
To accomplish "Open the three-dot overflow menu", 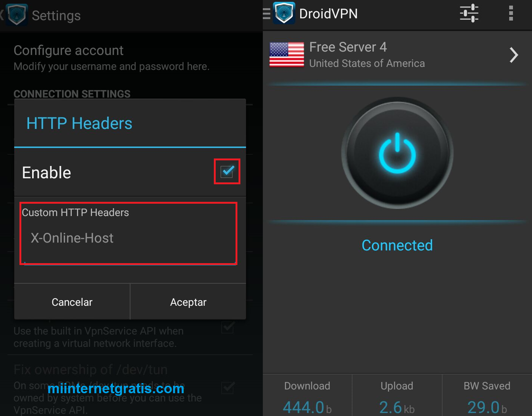I will (x=511, y=13).
